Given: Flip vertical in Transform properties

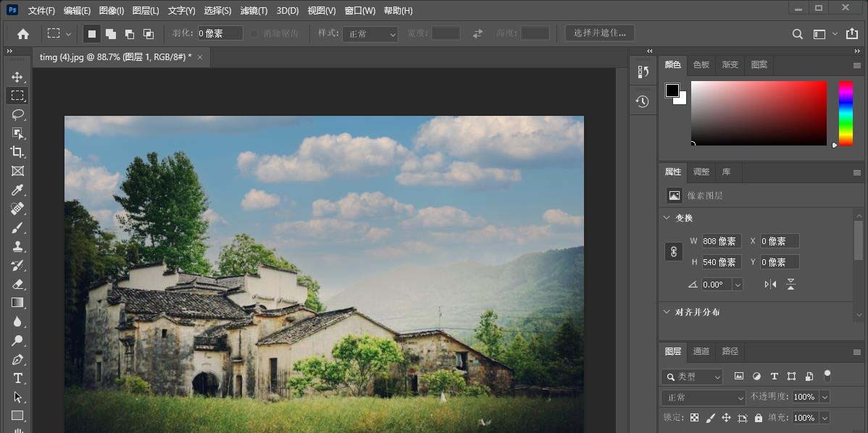Looking at the screenshot, I should point(791,285).
